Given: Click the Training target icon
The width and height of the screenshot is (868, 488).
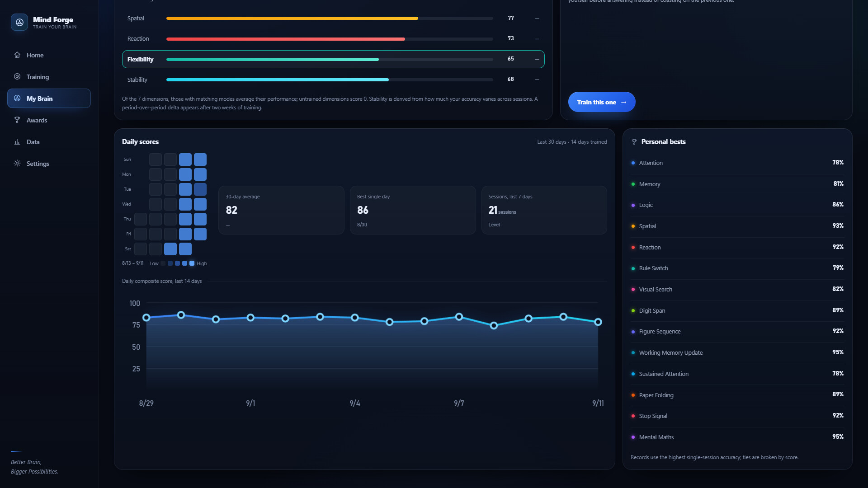Looking at the screenshot, I should coord(17,76).
